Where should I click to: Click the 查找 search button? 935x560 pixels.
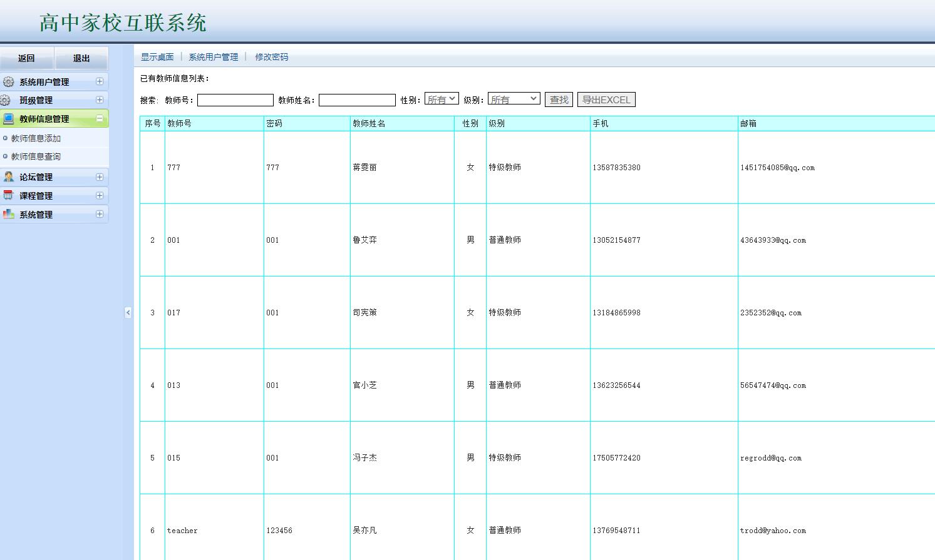pyautogui.click(x=559, y=99)
